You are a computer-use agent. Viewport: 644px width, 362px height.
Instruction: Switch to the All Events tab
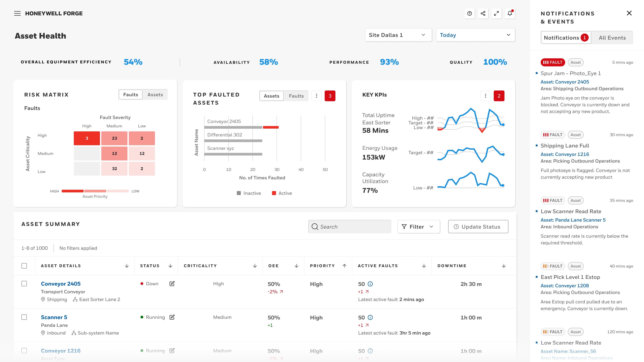[x=612, y=38]
